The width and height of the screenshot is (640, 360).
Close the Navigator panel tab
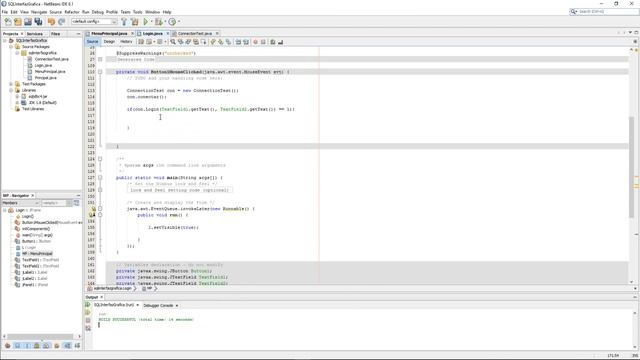33,196
